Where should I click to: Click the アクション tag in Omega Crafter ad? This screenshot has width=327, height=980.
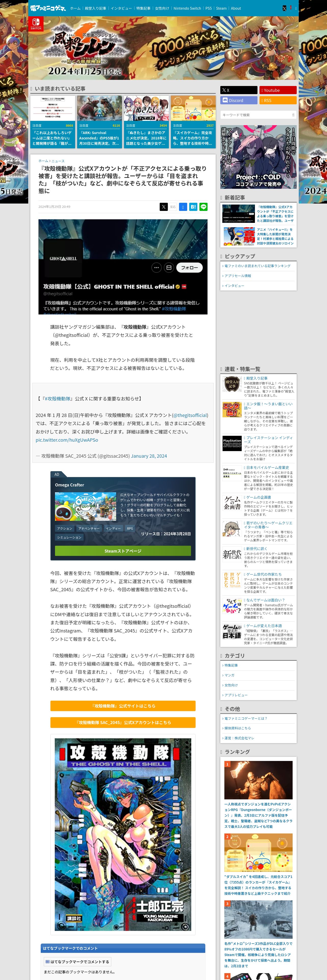coord(65,528)
